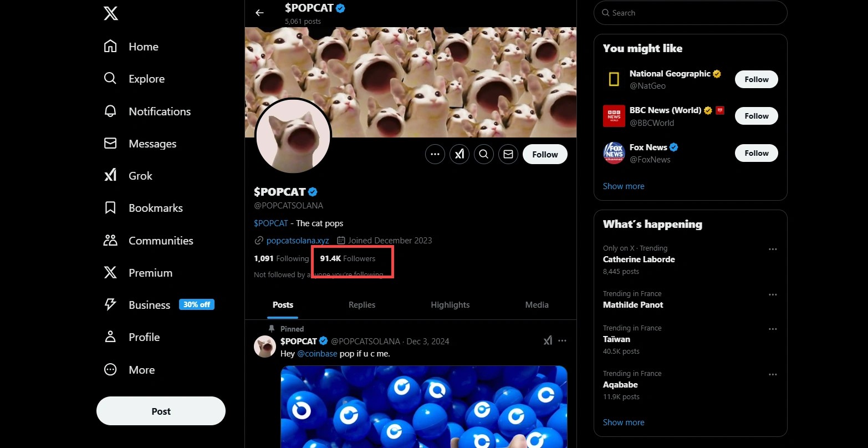This screenshot has height=448, width=868.
Task: Click the Grok icon on pinned post
Action: point(548,340)
